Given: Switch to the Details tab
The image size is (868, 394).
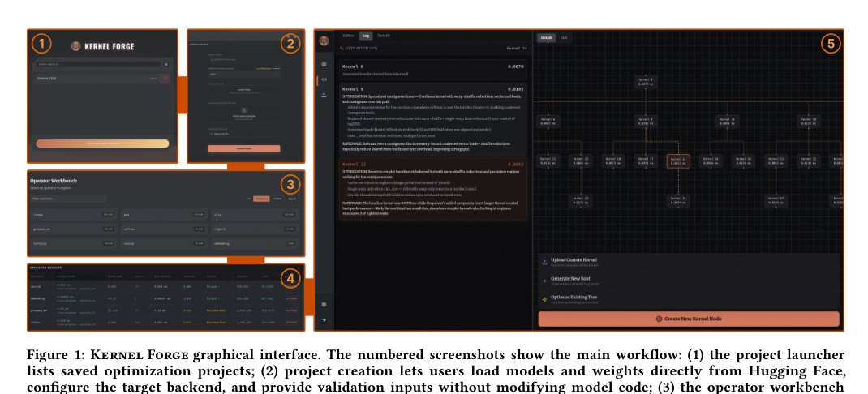Looking at the screenshot, I should pos(384,36).
